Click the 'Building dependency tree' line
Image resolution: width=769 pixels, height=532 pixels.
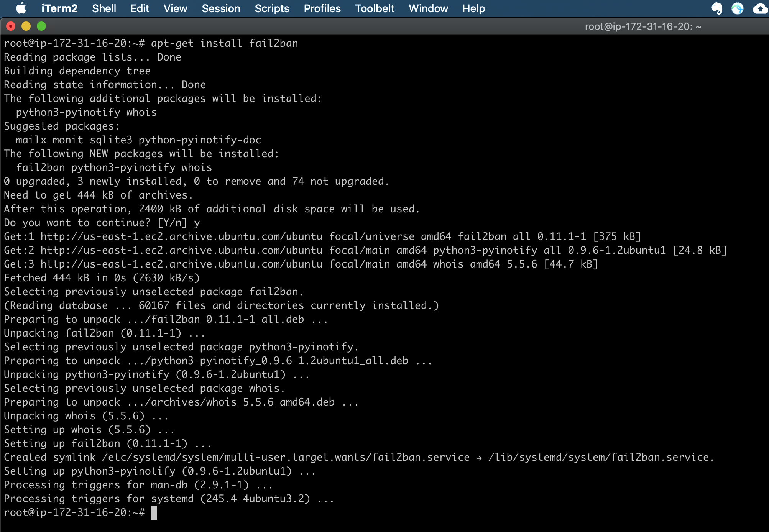pyautogui.click(x=77, y=71)
